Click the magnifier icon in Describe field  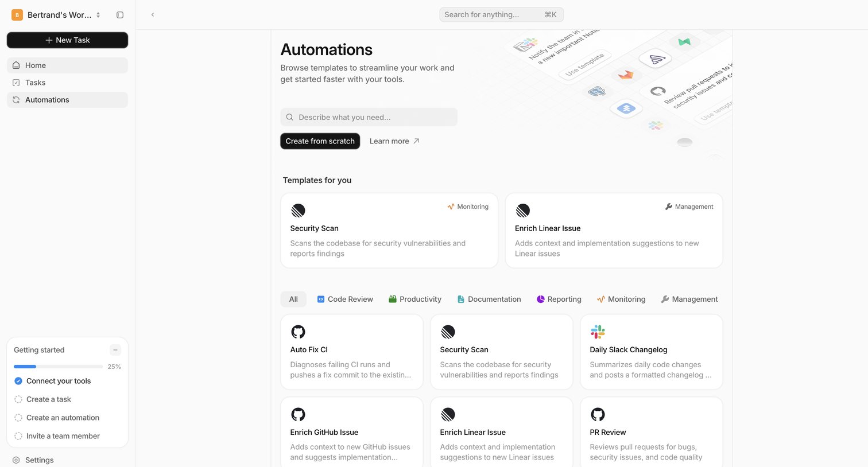[x=290, y=117]
